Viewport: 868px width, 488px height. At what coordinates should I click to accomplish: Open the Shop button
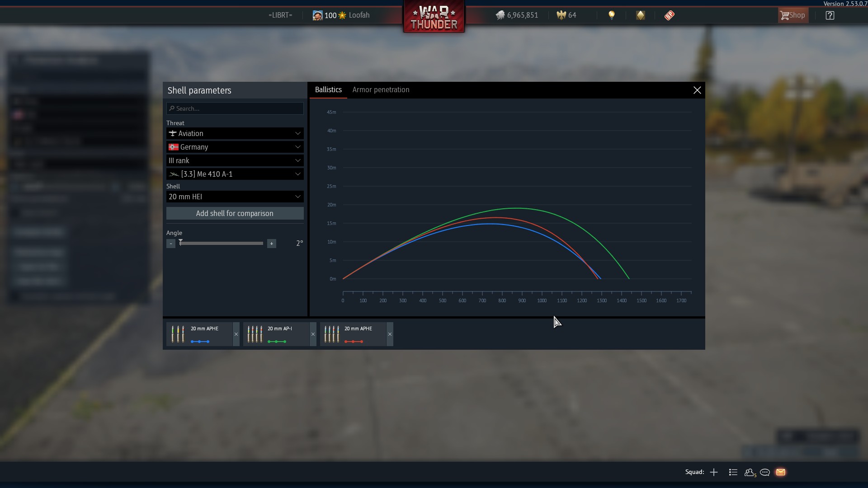coord(793,15)
